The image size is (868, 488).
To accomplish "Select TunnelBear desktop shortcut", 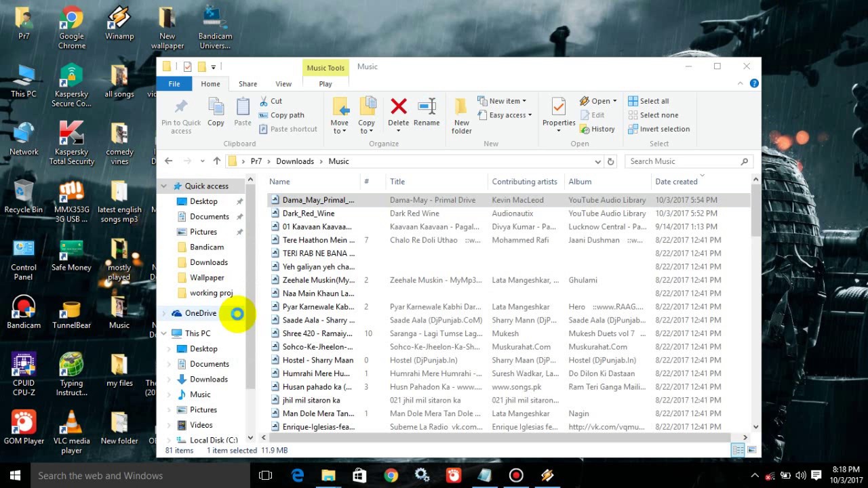I will click(x=71, y=312).
